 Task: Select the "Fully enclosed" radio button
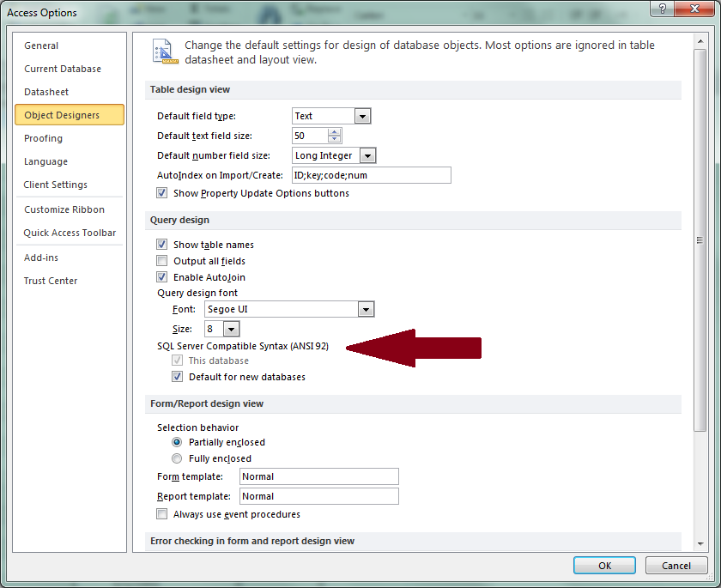point(177,458)
